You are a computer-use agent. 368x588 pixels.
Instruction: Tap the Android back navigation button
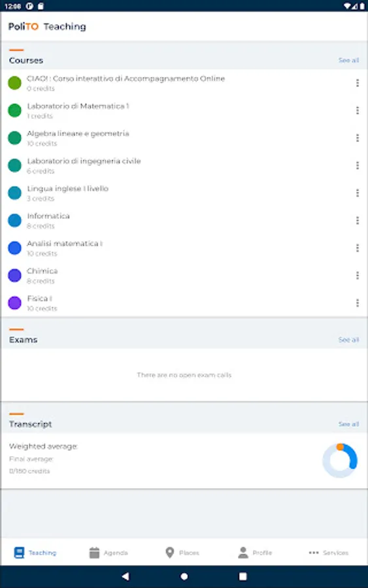tap(125, 576)
